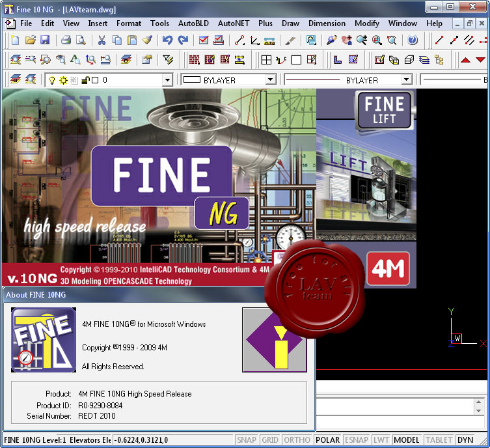Open the Plus menu
The width and height of the screenshot is (490, 448).
265,23
